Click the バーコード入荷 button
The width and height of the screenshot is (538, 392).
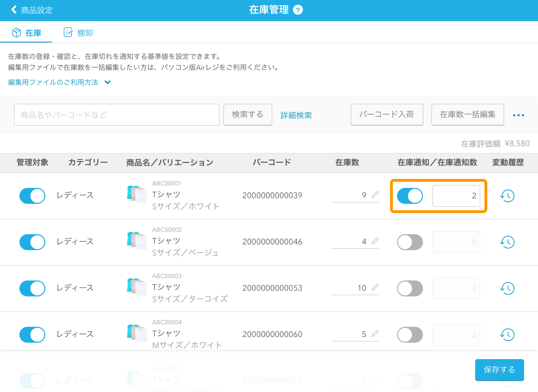pyautogui.click(x=387, y=115)
